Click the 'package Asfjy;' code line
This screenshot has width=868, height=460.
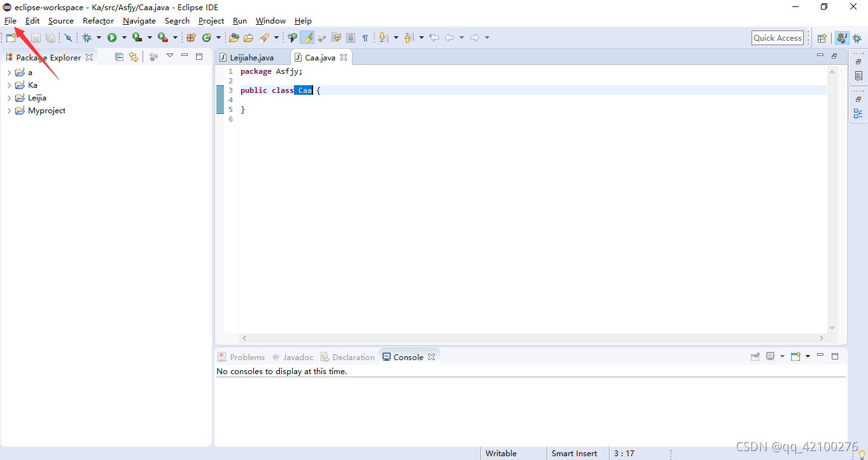(272, 71)
